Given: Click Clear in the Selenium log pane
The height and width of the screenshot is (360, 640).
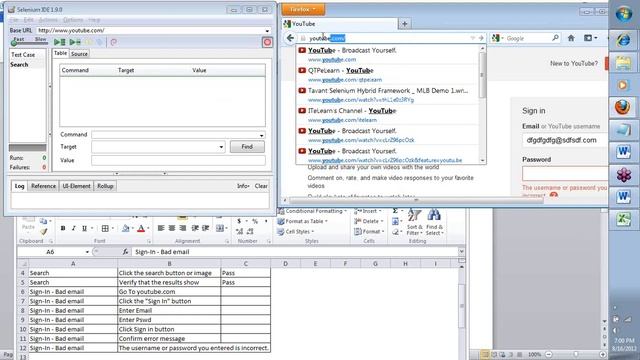Looking at the screenshot, I should pyautogui.click(x=261, y=186).
